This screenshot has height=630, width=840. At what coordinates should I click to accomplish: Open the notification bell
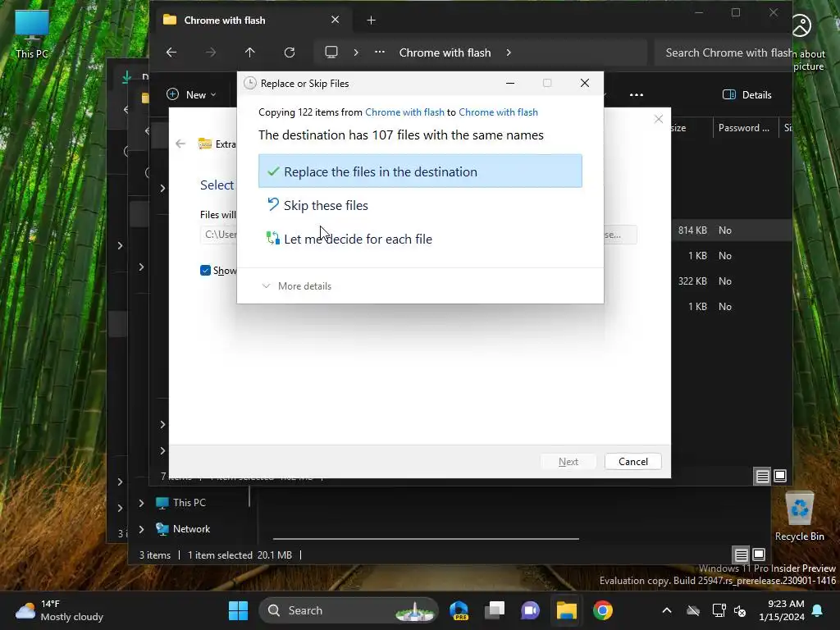coord(818,610)
